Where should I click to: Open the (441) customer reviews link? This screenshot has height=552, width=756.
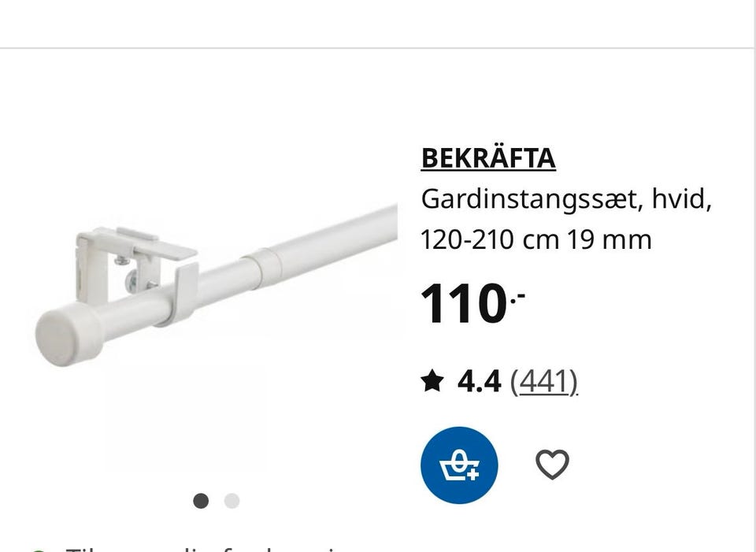click(x=544, y=382)
